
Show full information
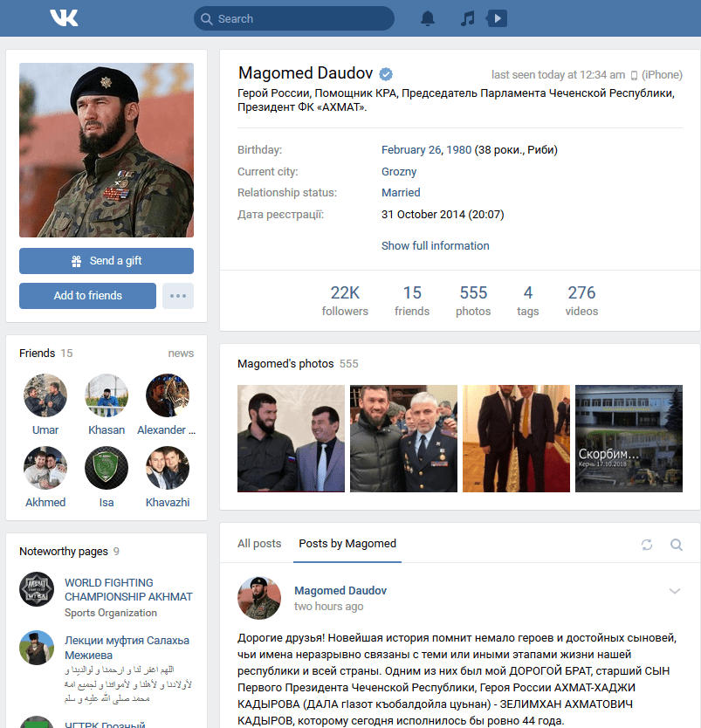[435, 245]
